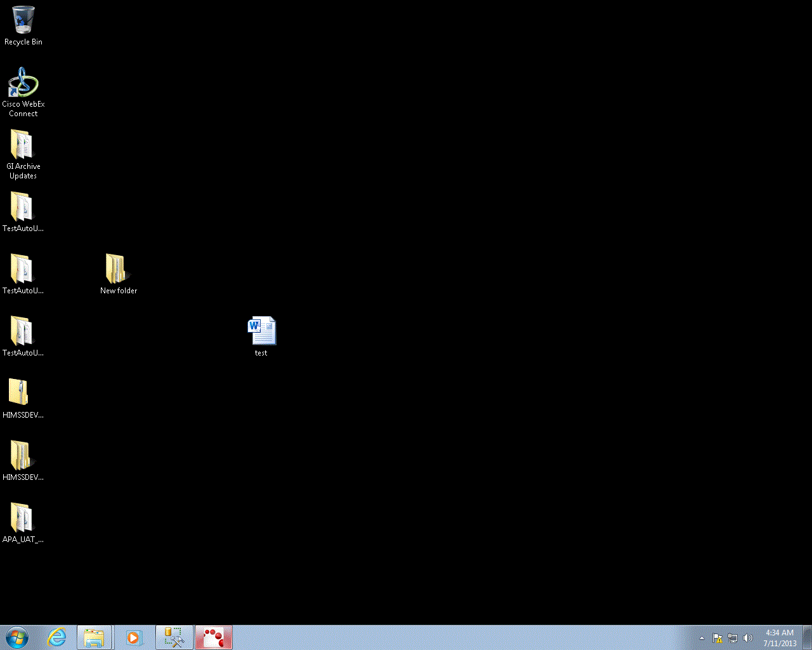Image resolution: width=812 pixels, height=650 pixels.
Task: Launch Internet Explorer from the taskbar
Action: 57,637
